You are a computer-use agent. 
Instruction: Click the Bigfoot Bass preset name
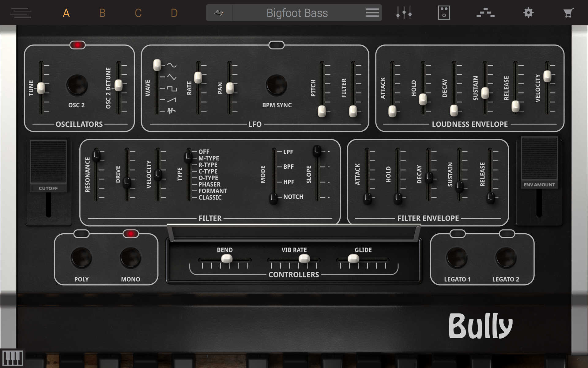[297, 13]
